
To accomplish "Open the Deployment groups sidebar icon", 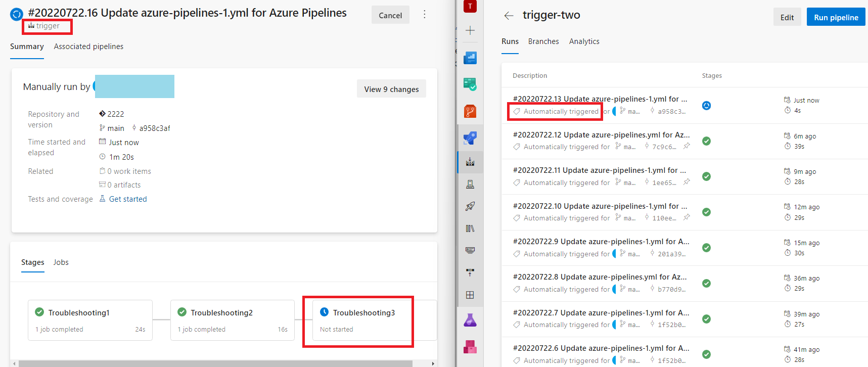I will point(470,272).
